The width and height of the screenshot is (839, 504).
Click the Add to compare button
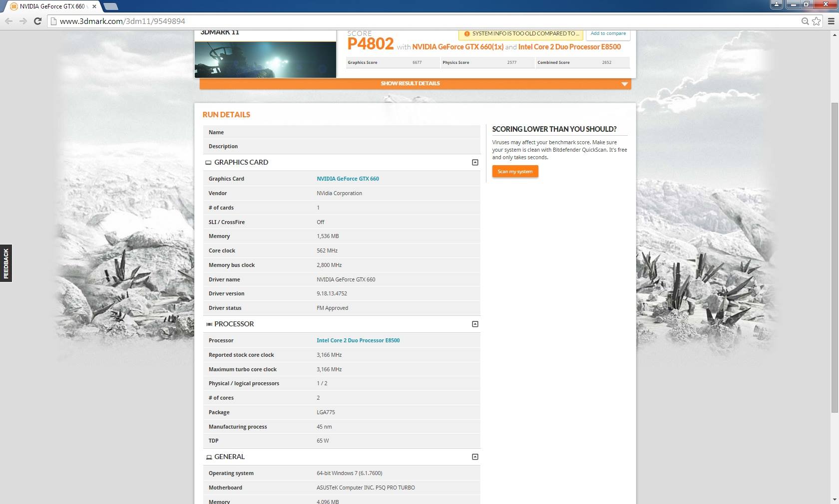click(608, 34)
